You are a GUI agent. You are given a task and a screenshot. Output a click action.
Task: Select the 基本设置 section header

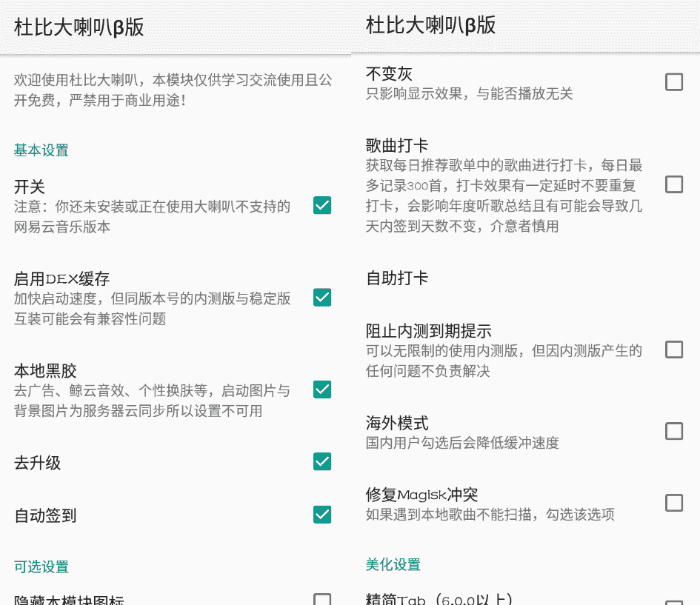[41, 150]
